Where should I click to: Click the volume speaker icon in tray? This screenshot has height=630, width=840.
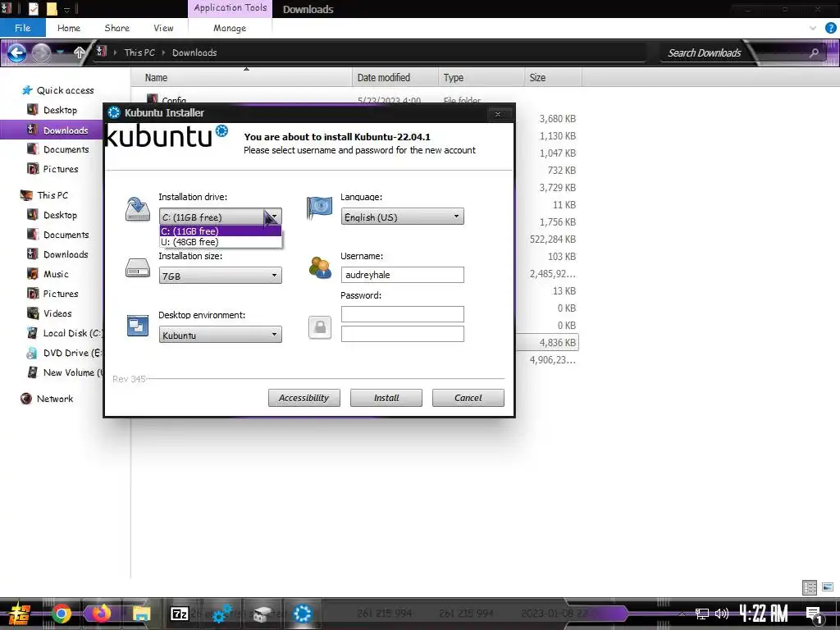click(x=722, y=614)
